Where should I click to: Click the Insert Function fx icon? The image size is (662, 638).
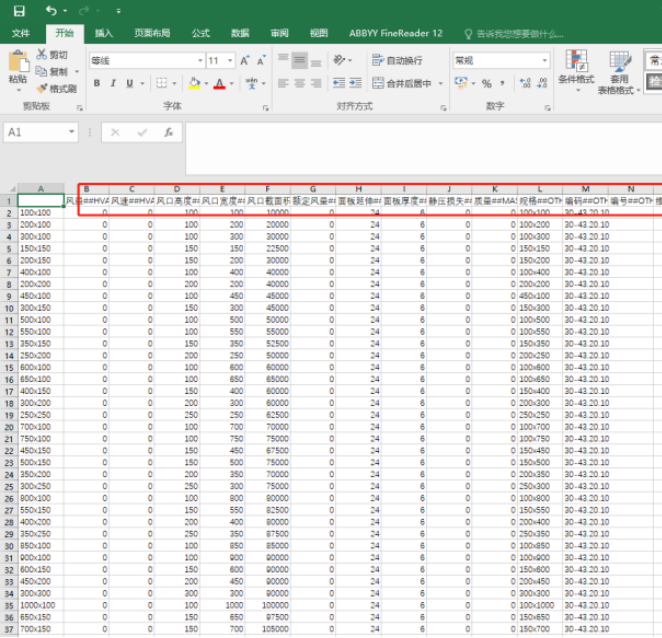[x=168, y=132]
